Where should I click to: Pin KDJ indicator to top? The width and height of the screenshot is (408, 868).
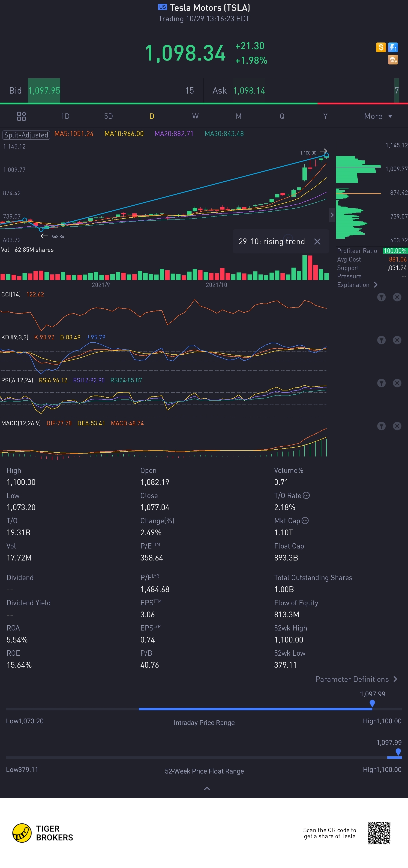coord(381,340)
